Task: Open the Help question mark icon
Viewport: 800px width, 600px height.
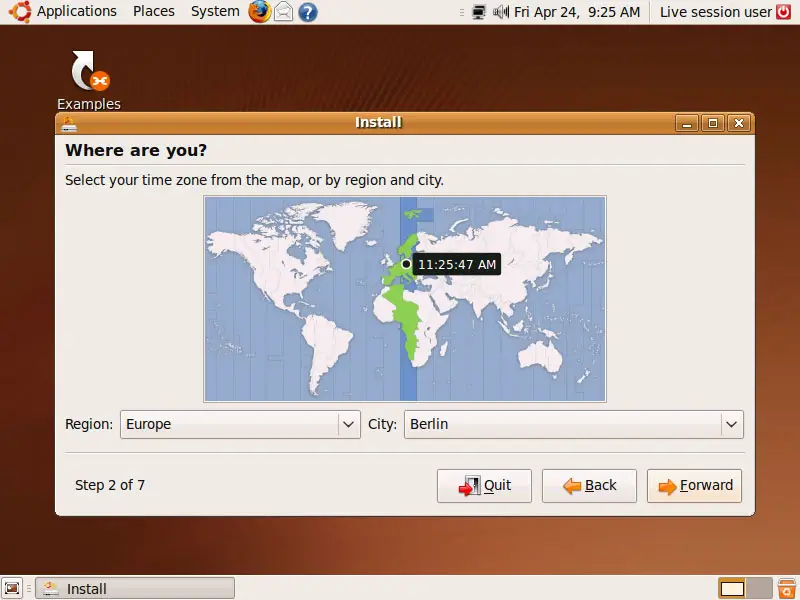Action: pyautogui.click(x=308, y=12)
